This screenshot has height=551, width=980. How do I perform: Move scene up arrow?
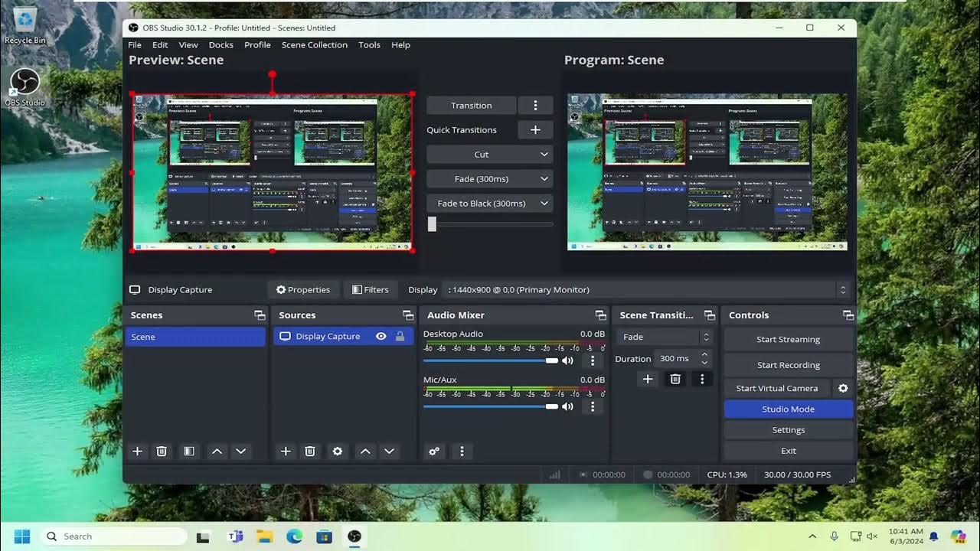click(x=217, y=452)
